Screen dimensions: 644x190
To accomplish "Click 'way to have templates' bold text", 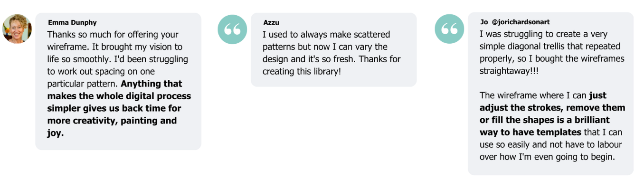I will pyautogui.click(x=530, y=132).
